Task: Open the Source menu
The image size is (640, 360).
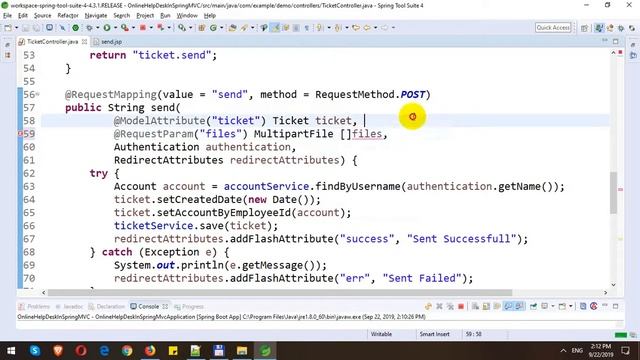Action: (42, 16)
